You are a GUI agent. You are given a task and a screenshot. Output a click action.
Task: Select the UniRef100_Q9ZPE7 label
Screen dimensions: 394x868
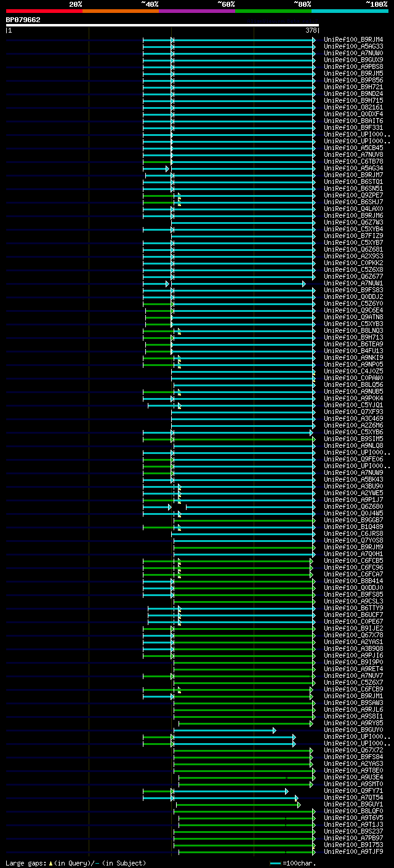coord(353,195)
